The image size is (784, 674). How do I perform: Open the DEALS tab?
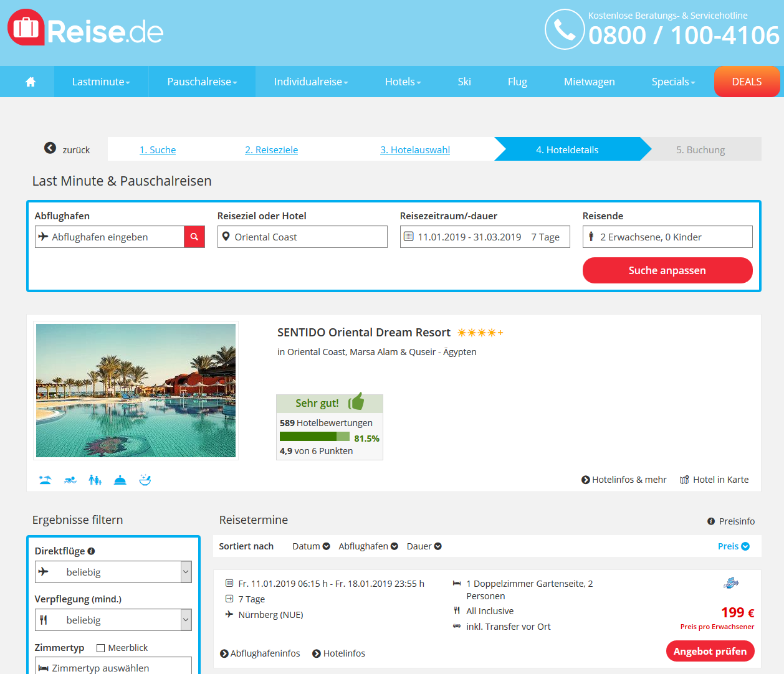747,82
